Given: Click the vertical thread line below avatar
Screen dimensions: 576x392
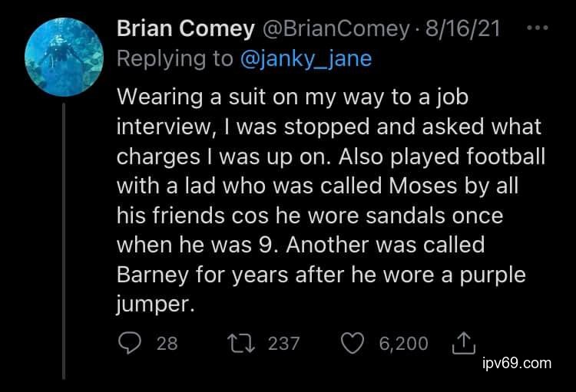Looking at the screenshot, I should tap(64, 238).
